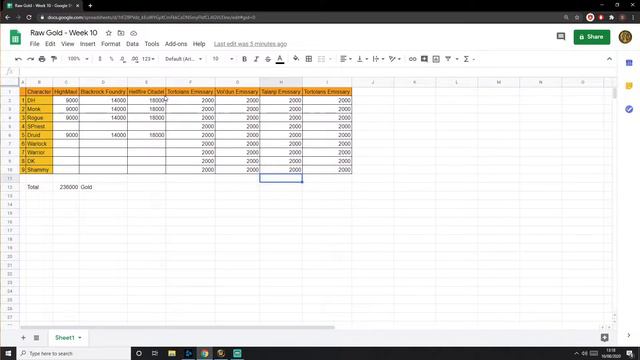
Task: Rename the Raw Gold - Week 10 title
Action: [64, 33]
